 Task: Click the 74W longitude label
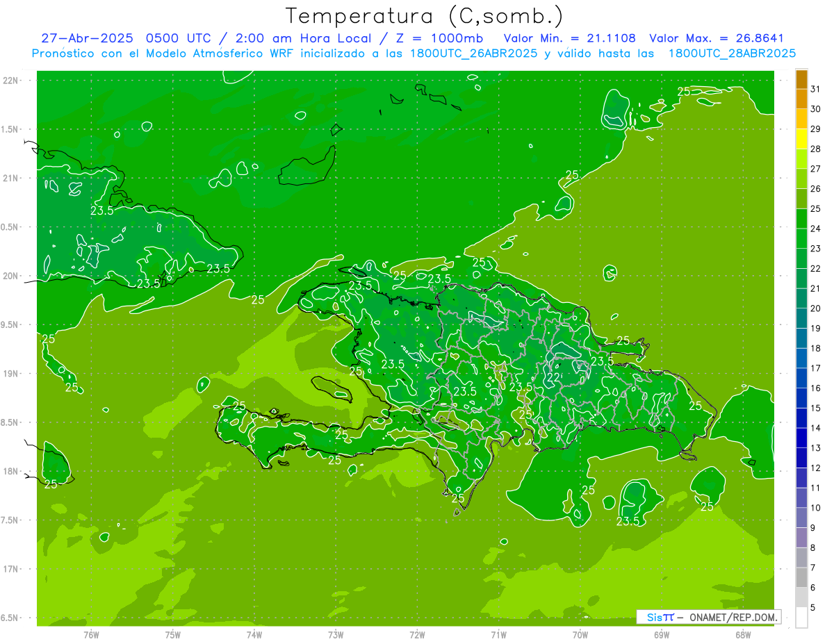coord(254,634)
